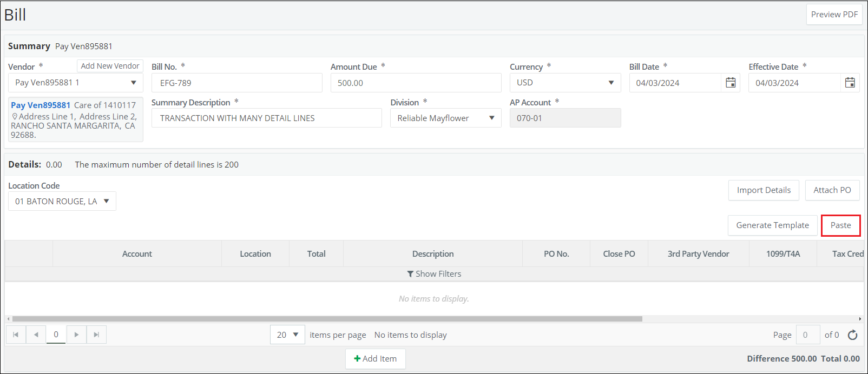The image size is (868, 374).
Task: Sort by 3rd Party Vendor column header
Action: 699,254
